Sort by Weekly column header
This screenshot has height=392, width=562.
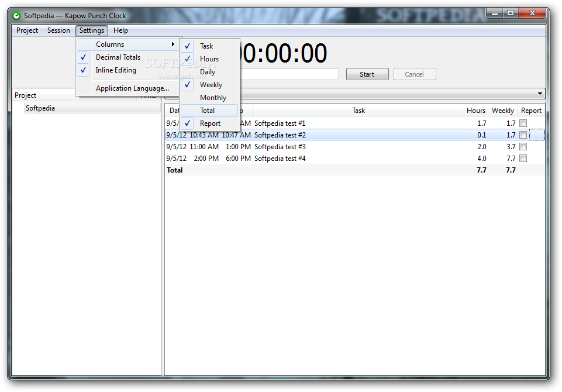[x=502, y=111]
